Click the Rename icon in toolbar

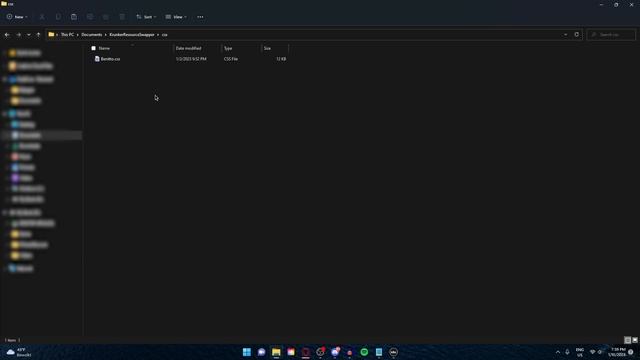point(90,17)
